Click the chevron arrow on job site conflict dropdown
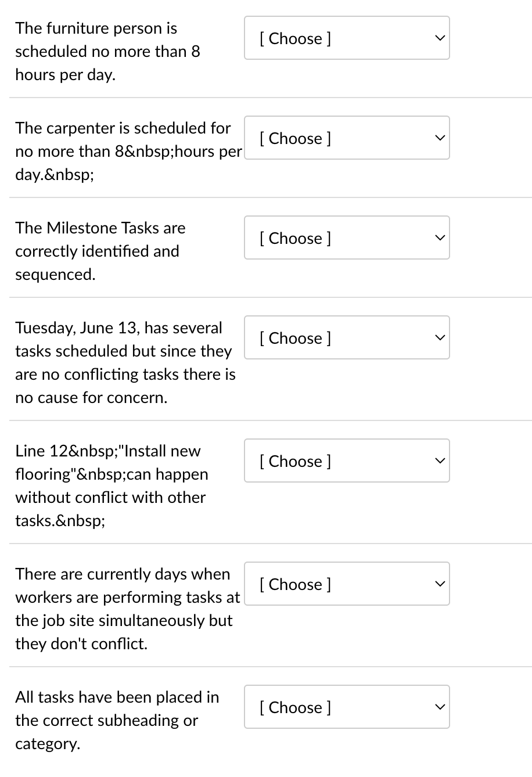This screenshot has width=532, height=777. (x=440, y=584)
